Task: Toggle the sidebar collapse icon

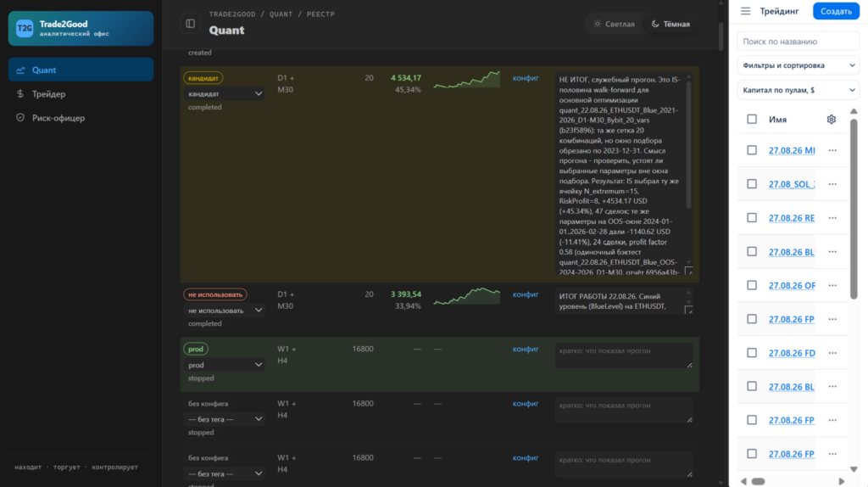Action: pyautogui.click(x=191, y=24)
